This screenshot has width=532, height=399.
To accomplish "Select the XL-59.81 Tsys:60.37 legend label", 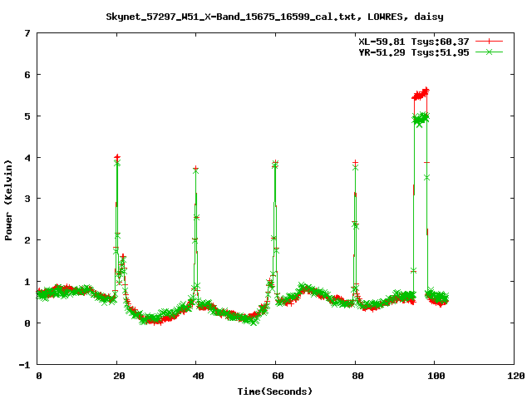I will click(x=414, y=42).
